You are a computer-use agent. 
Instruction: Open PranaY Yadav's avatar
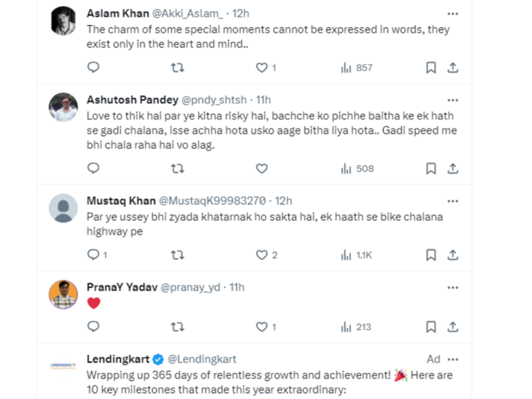pos(63,294)
